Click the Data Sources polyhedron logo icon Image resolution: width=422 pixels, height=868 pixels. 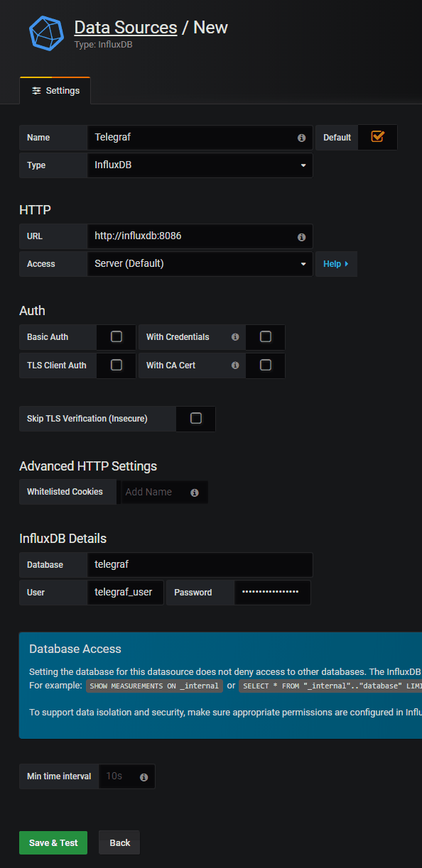[x=46, y=33]
